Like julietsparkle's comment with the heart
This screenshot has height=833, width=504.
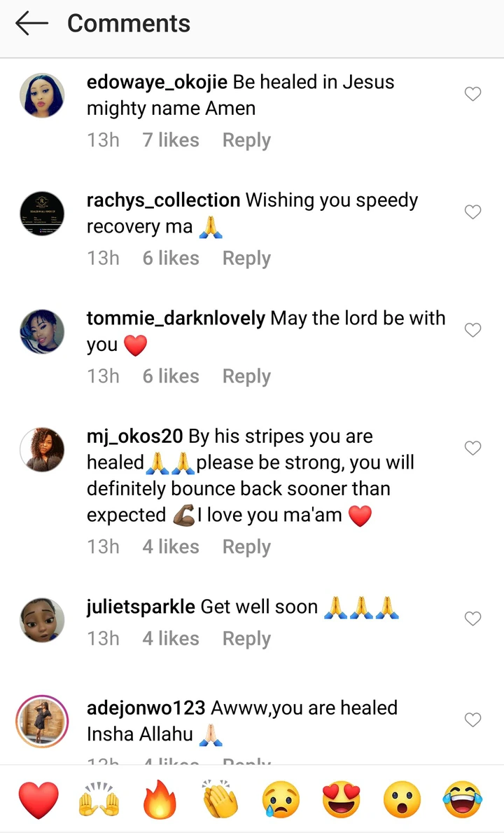tap(472, 619)
